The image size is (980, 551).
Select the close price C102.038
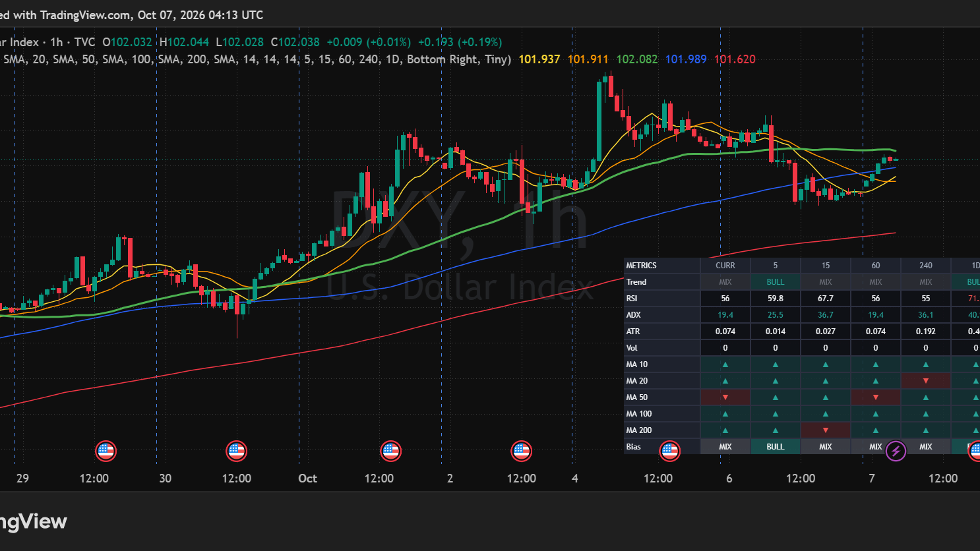(295, 42)
